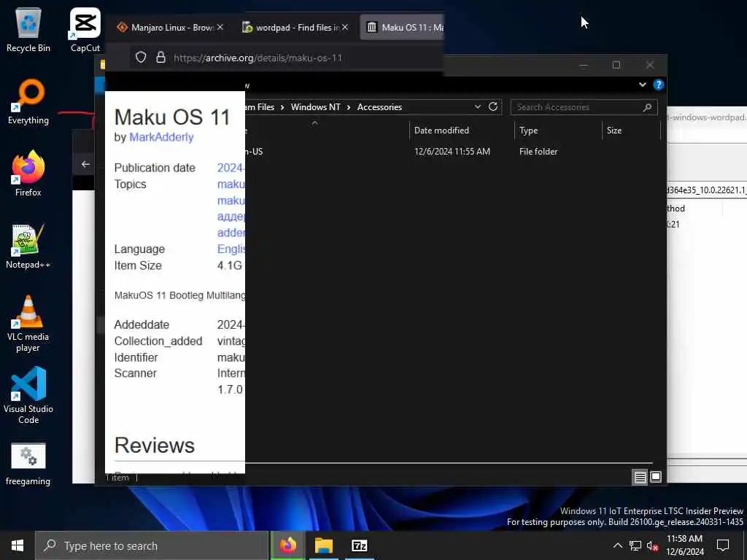The height and width of the screenshot is (560, 747).
Task: Open the clock showing 11:58 AM
Action: coord(684,545)
